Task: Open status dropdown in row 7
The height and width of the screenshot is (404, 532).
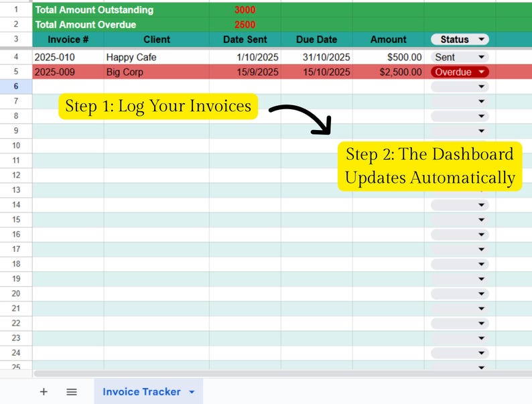Action: [460, 101]
